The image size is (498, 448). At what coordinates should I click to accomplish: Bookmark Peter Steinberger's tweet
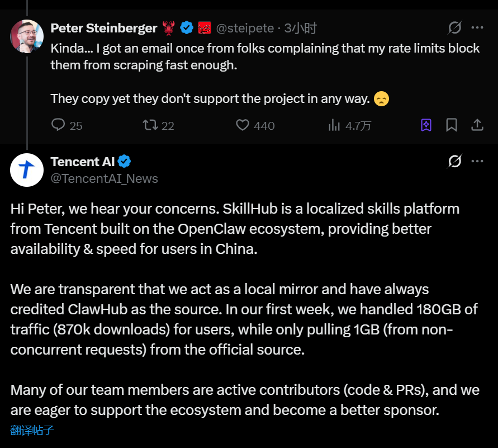(x=452, y=125)
